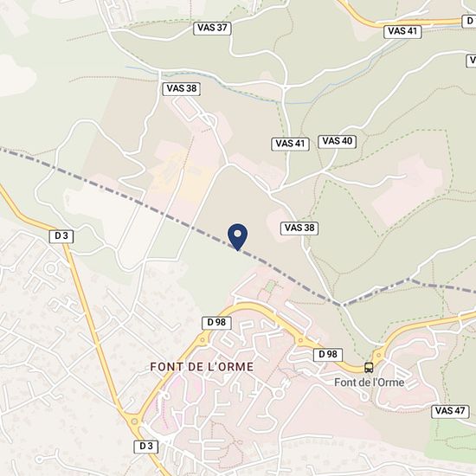Click the FONT DE L'ORME district label
This screenshot has width=476, height=476.
tap(202, 367)
